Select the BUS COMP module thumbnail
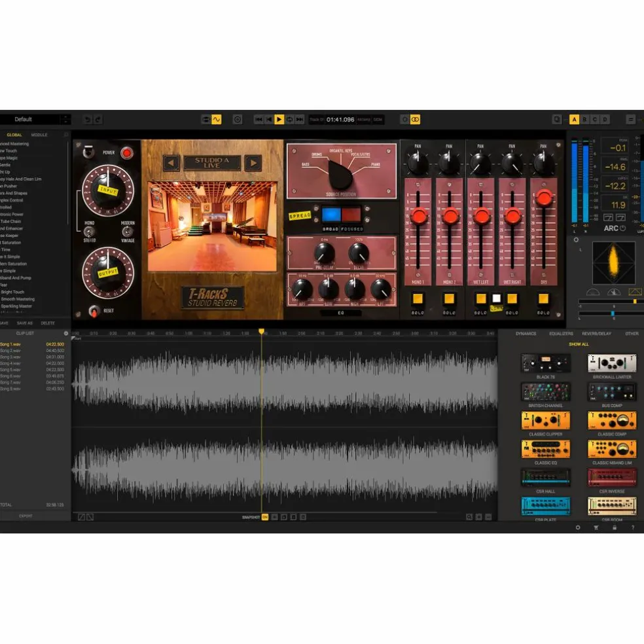644x644 pixels. coord(612,392)
